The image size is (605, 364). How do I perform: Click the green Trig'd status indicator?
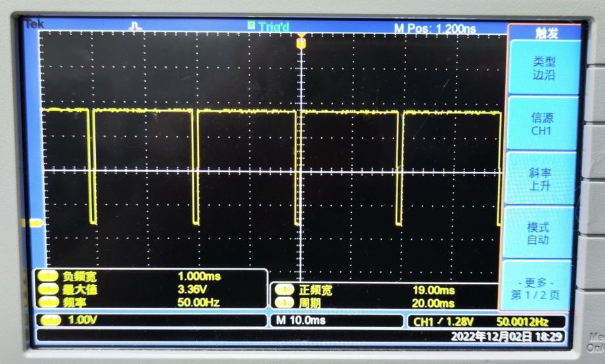(x=268, y=26)
